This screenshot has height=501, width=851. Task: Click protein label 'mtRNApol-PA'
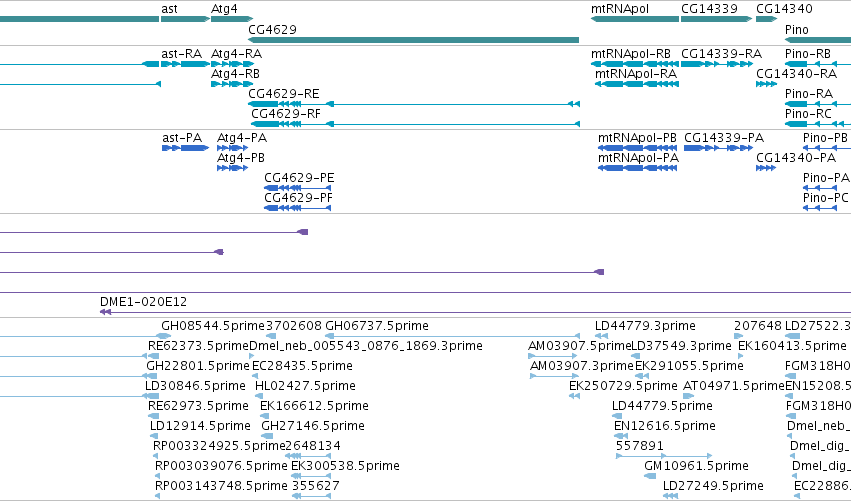(638, 158)
